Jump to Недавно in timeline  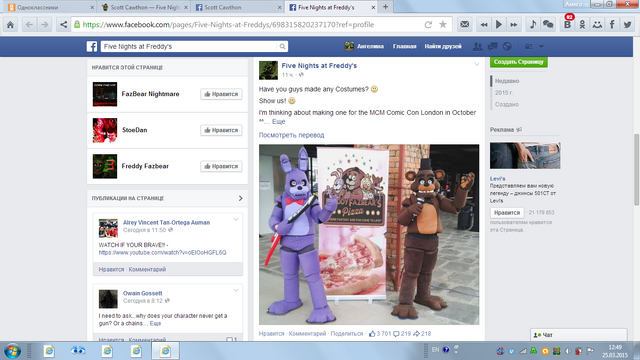point(507,81)
